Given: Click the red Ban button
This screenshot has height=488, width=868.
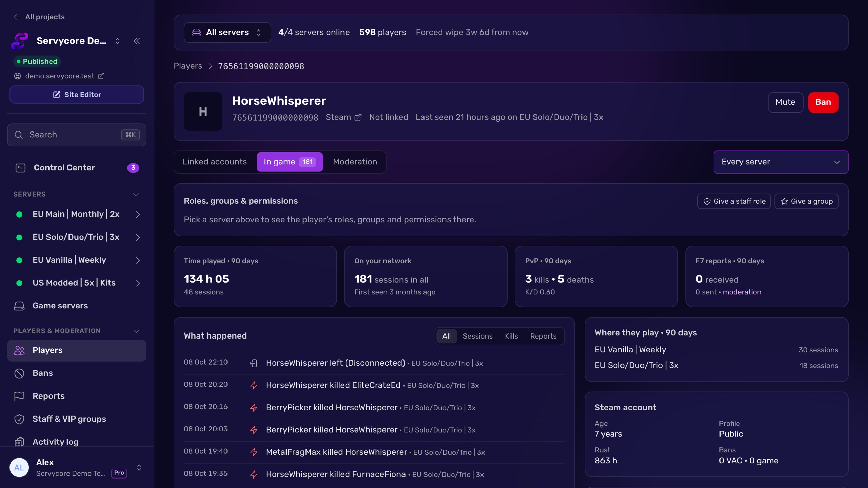Looking at the screenshot, I should click(823, 102).
